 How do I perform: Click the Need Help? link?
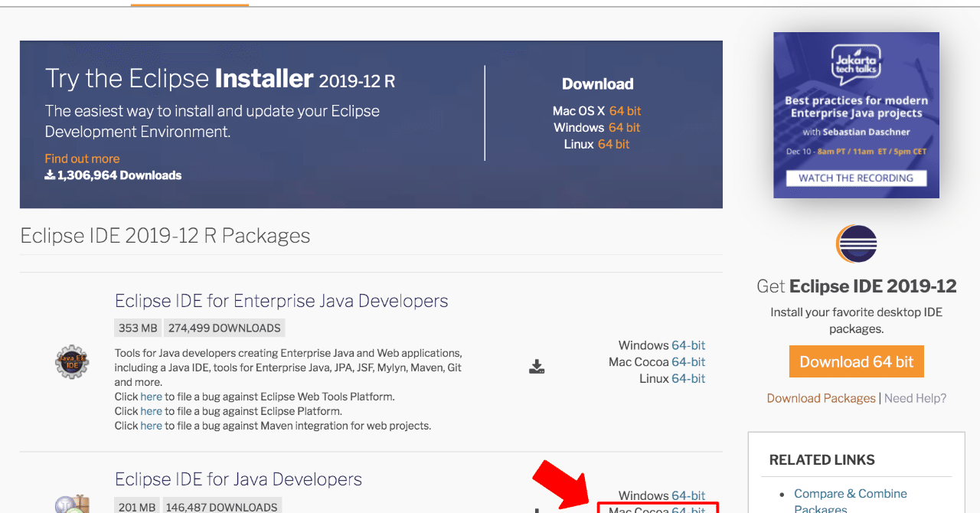click(915, 398)
